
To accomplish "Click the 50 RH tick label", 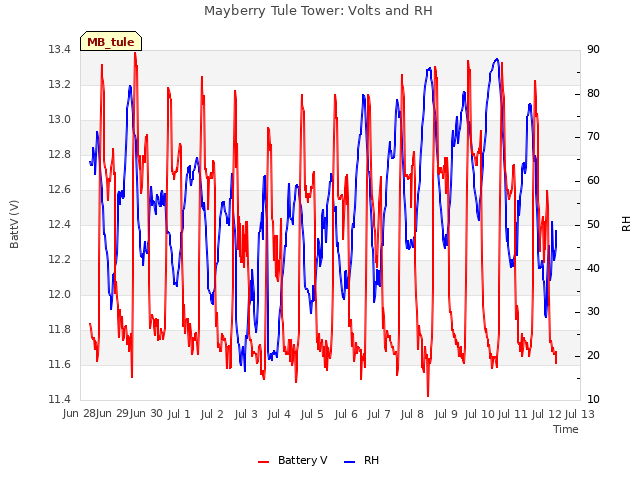I will coord(593,224).
